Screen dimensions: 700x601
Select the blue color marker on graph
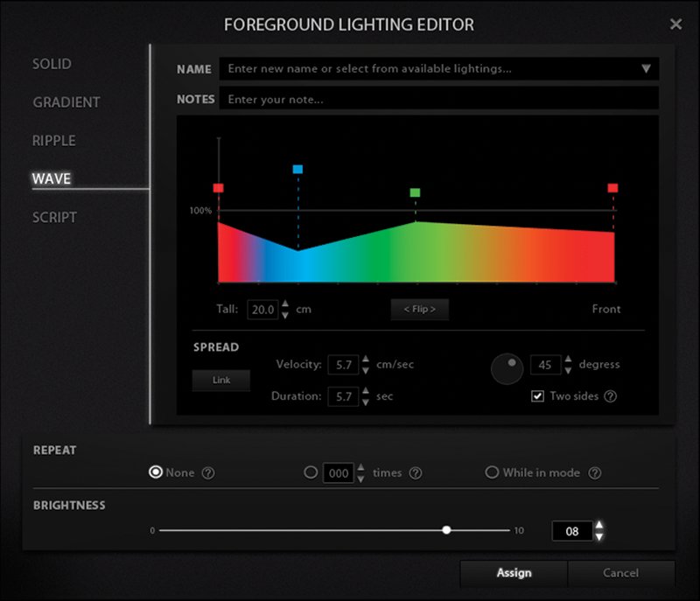(297, 169)
